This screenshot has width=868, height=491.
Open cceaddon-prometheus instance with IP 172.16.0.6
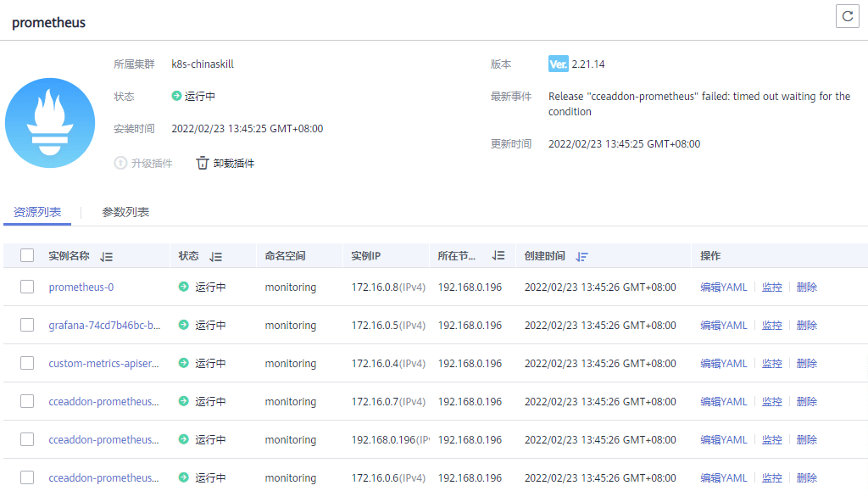(x=103, y=477)
